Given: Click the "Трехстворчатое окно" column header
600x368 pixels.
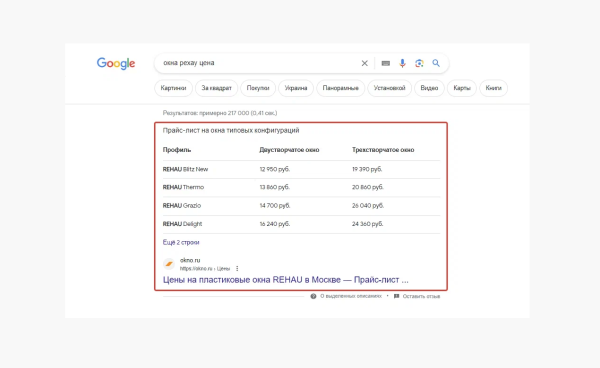Looking at the screenshot, I should 383,150.
